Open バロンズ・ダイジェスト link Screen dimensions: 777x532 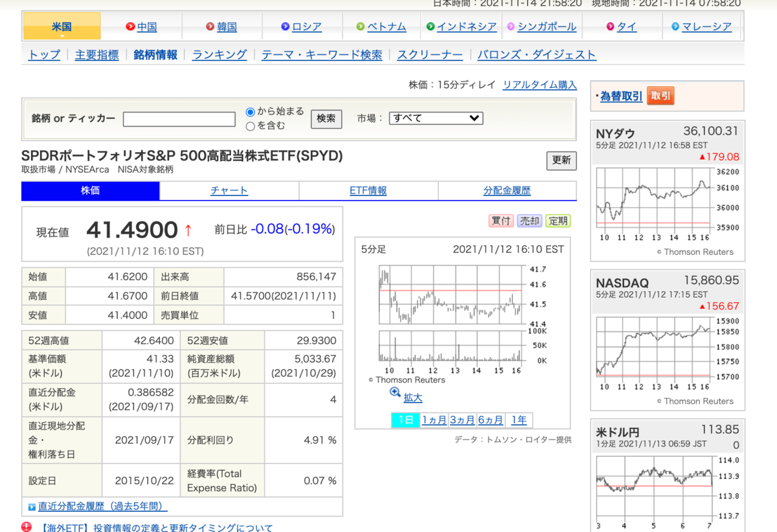tap(537, 55)
